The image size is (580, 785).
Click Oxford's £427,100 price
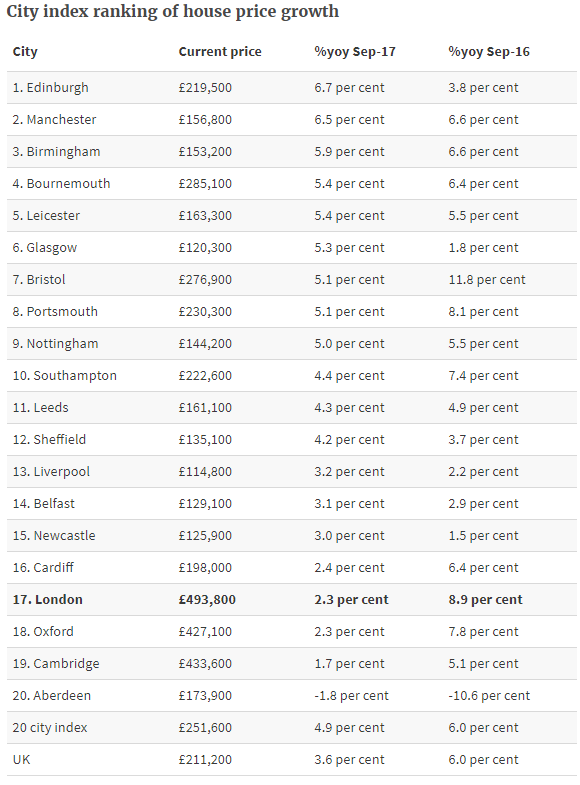tap(205, 632)
